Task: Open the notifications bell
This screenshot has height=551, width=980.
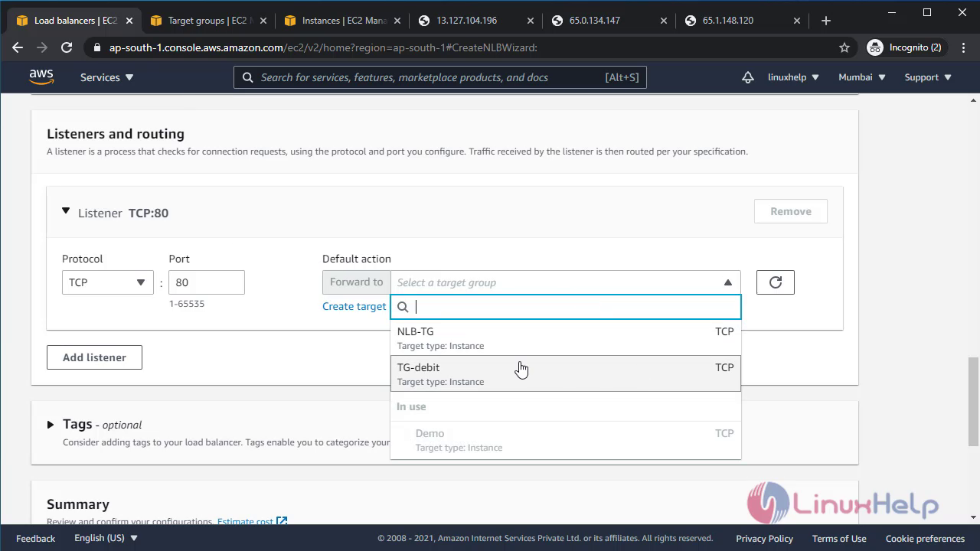Action: pos(748,77)
